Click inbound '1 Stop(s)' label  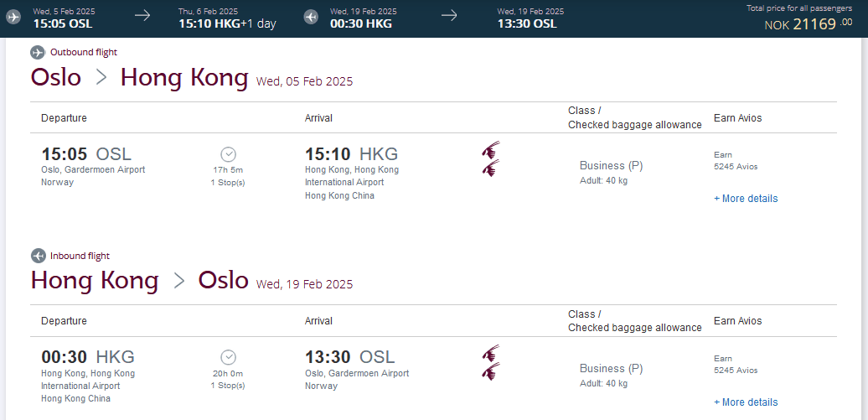coord(228,386)
